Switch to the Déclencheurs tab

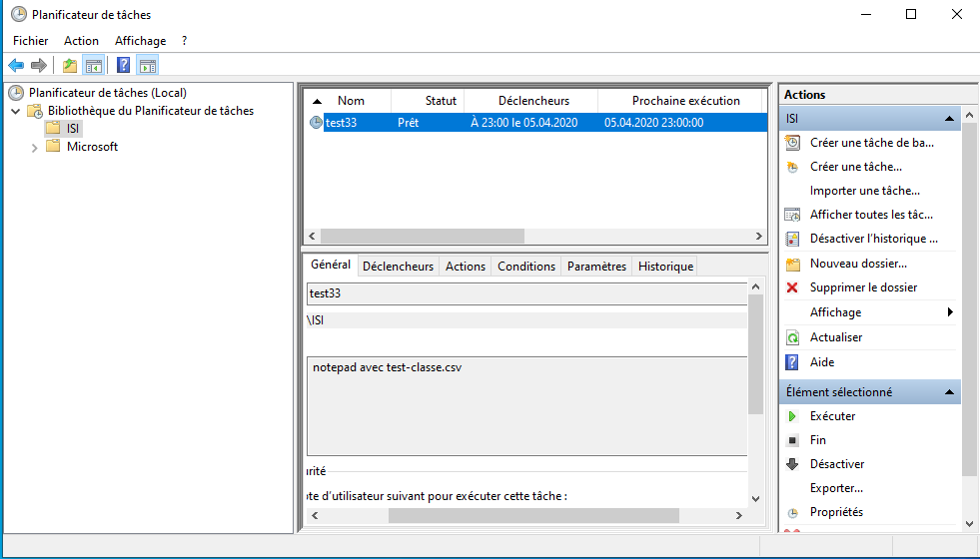point(398,267)
